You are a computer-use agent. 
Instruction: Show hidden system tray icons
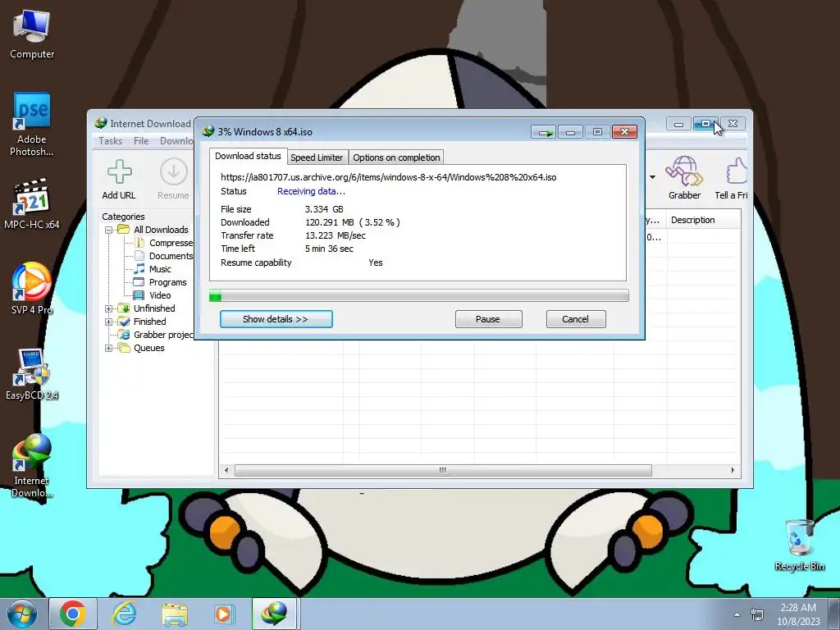coord(737,614)
